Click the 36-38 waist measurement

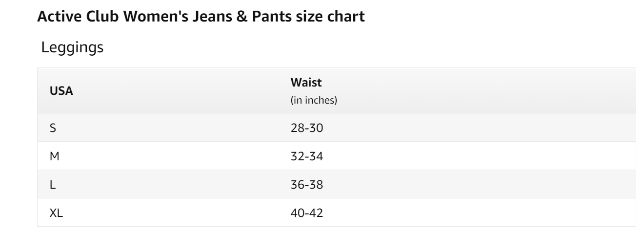[x=307, y=185]
